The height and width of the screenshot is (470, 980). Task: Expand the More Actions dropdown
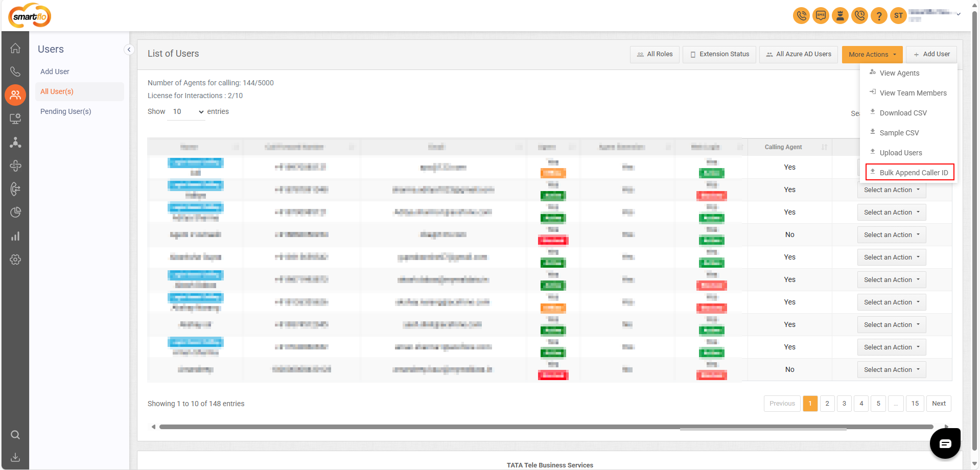pyautogui.click(x=872, y=55)
